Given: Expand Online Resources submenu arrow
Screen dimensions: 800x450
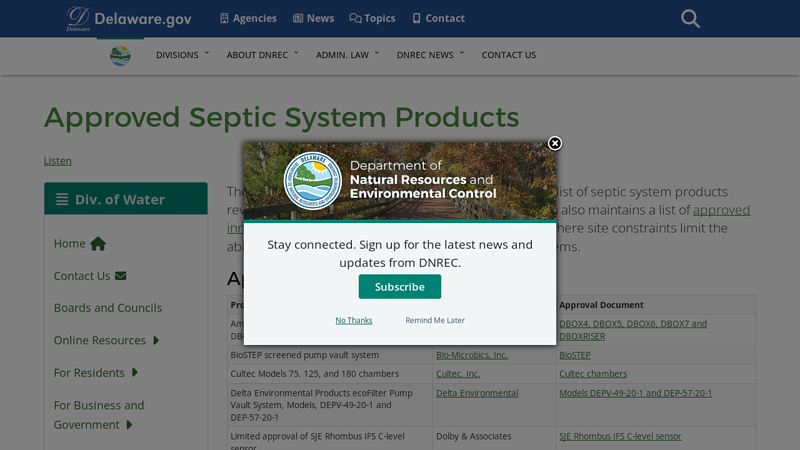Looking at the screenshot, I should [156, 340].
